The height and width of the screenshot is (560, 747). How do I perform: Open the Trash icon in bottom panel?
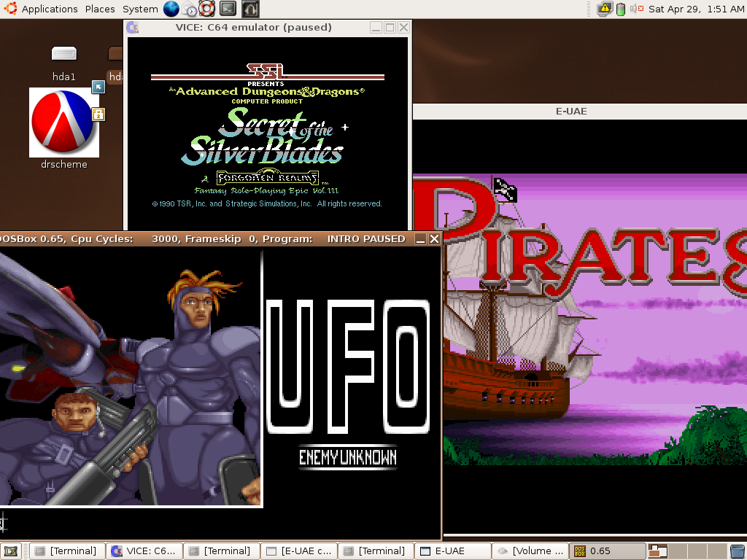(738, 551)
